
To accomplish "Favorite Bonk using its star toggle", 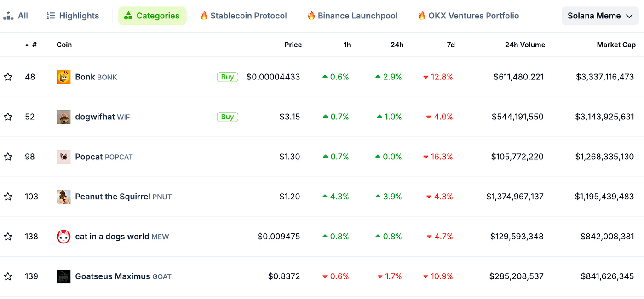I will point(8,77).
